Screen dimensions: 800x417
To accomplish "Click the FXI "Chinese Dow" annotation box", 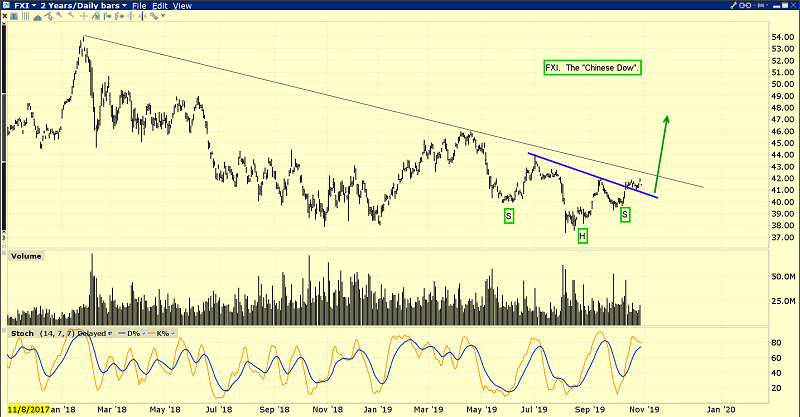I will pos(592,67).
